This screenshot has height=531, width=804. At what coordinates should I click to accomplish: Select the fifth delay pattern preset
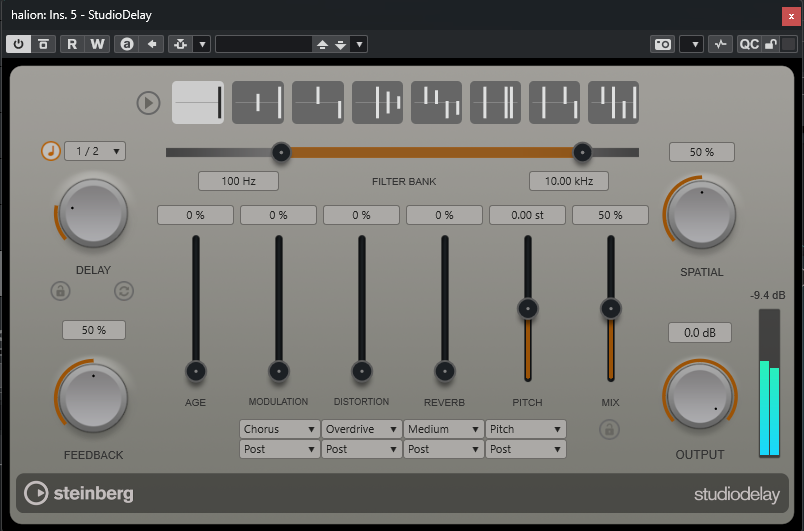point(436,103)
